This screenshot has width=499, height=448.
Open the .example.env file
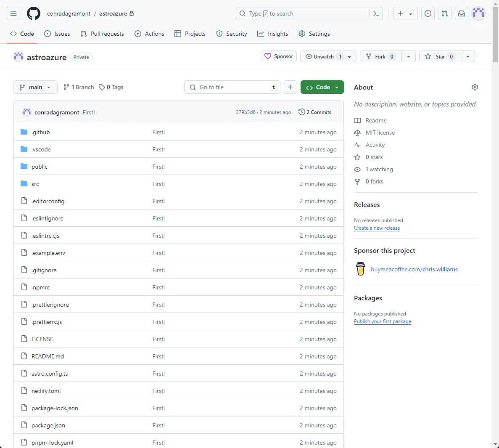pos(48,253)
